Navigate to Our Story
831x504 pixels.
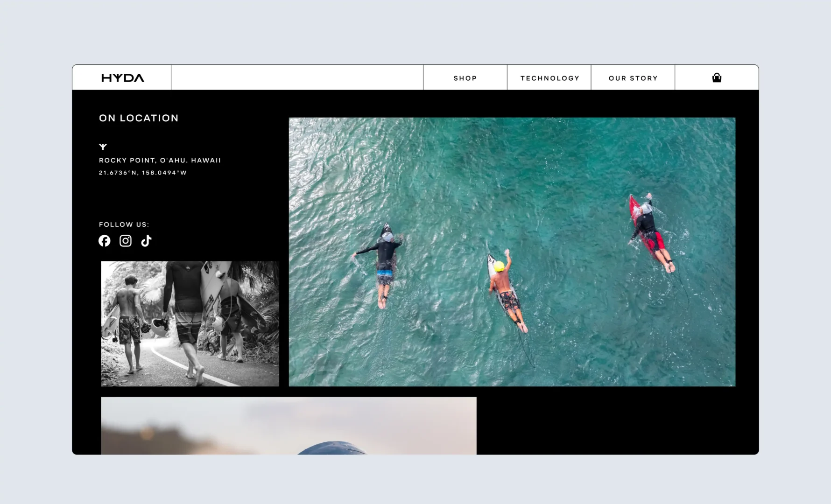tap(633, 78)
